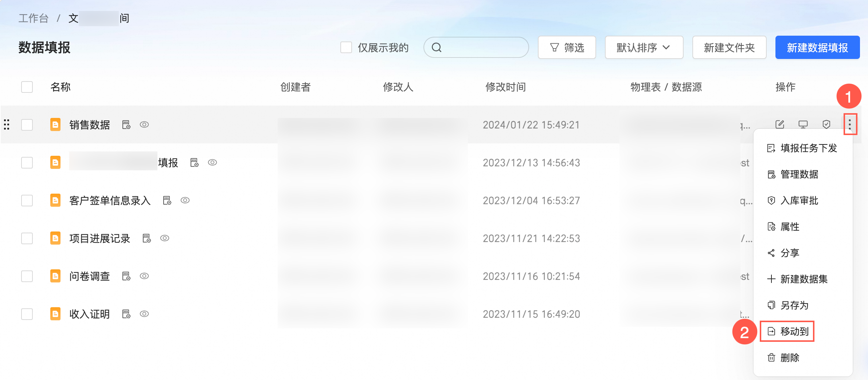Select the checkbox for 问卷调查 row
The height and width of the screenshot is (380, 868).
27,276
